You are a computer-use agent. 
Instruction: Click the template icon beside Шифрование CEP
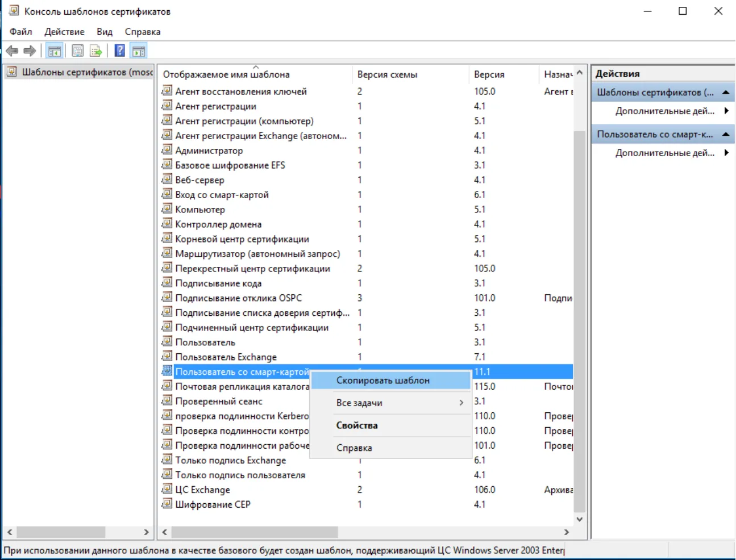[167, 504]
